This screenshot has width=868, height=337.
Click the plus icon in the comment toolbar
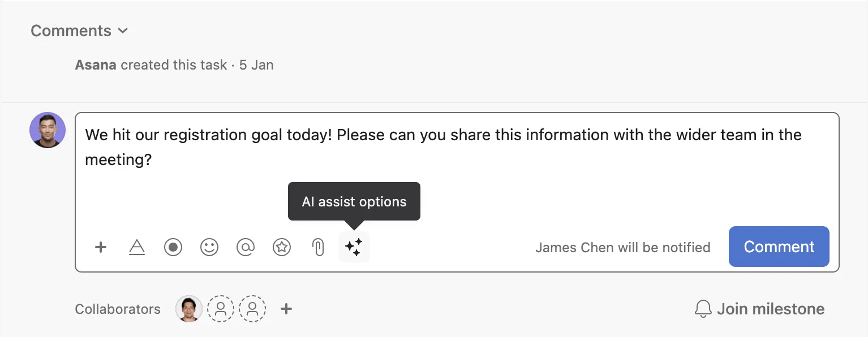[x=101, y=247]
